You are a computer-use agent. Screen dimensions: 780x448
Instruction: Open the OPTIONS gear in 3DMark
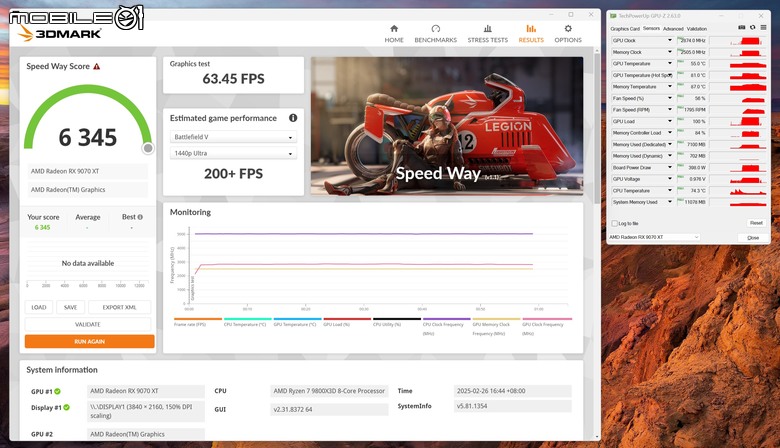coord(568,34)
